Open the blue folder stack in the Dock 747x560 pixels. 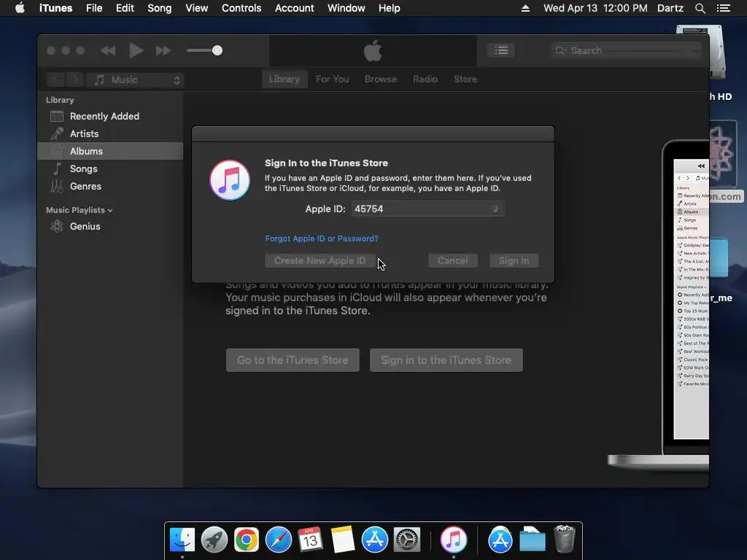[x=532, y=539]
